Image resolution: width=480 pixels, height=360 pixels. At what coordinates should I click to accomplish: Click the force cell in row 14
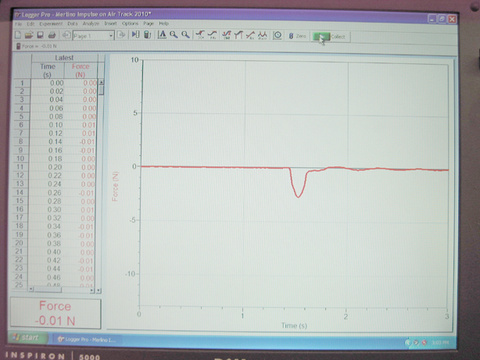click(87, 193)
